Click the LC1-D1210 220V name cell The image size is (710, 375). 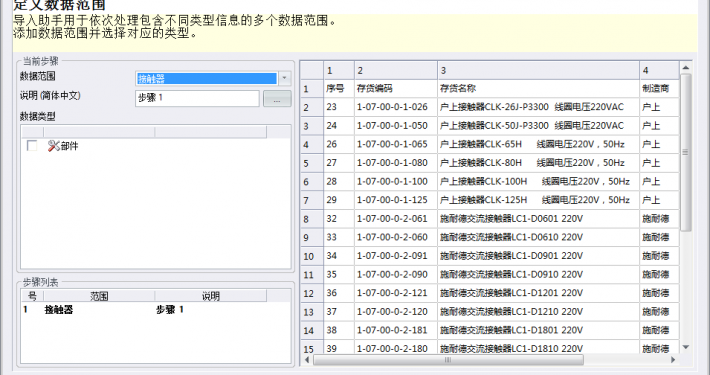pyautogui.click(x=539, y=311)
